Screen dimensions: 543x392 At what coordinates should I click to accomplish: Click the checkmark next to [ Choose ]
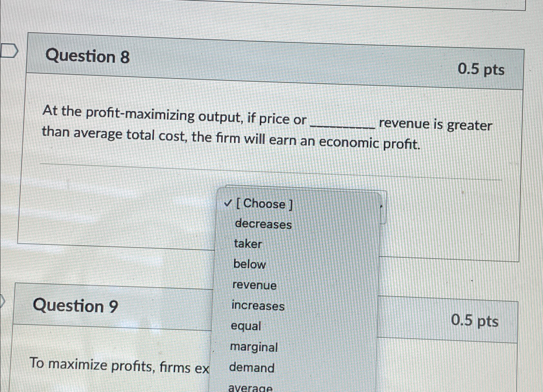tap(227, 204)
